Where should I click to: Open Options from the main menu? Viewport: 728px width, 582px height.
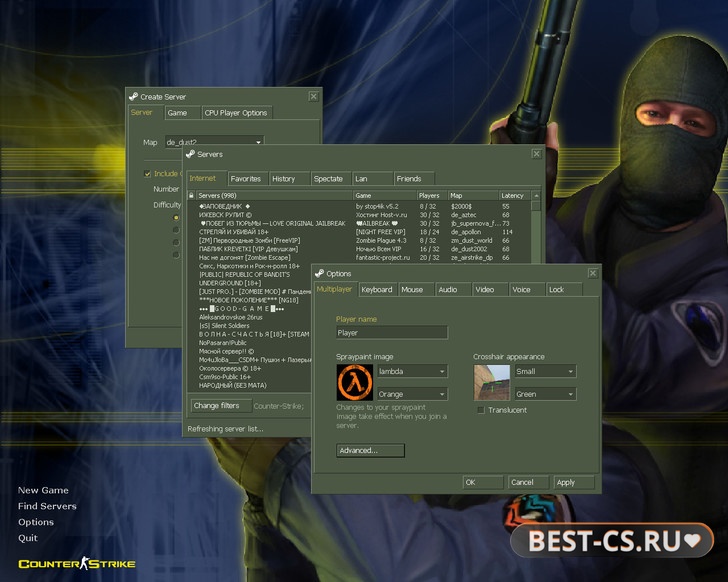[36, 522]
